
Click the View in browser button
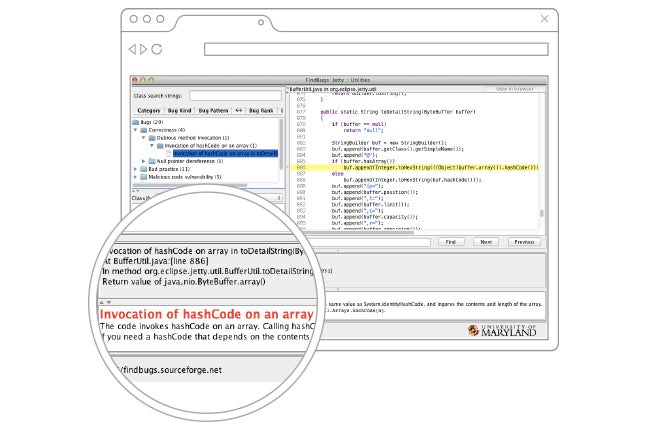pyautogui.click(x=514, y=89)
